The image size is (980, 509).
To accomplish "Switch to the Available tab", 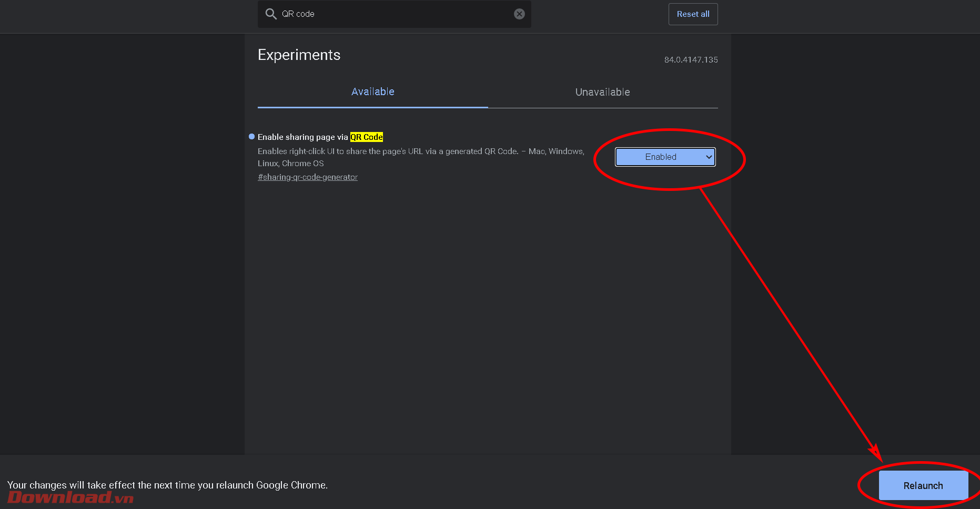I will tap(372, 92).
